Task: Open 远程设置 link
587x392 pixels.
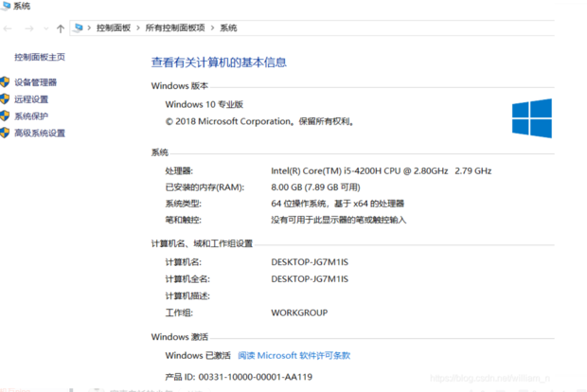Action: pos(31,99)
